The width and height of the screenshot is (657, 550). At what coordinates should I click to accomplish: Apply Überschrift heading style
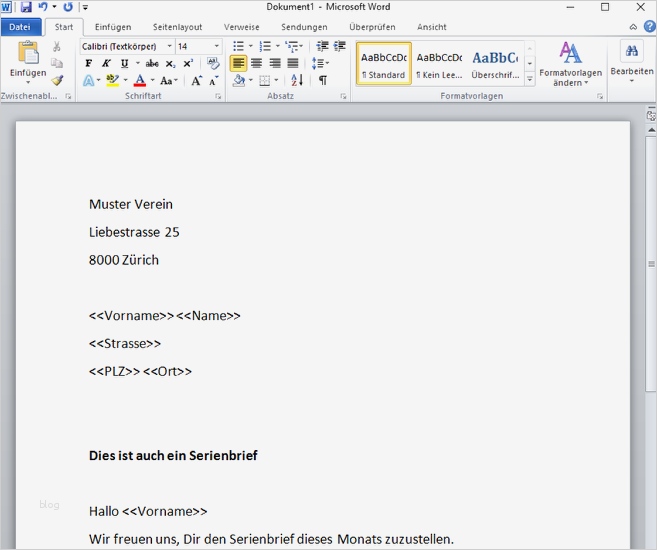coord(495,64)
